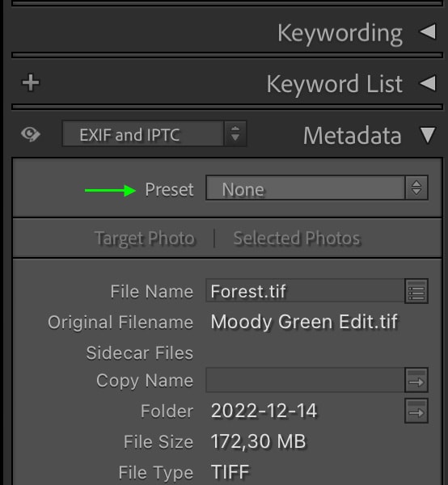Click the folder value 2022-12-14
Screen dimensions: 448x485
(264, 411)
